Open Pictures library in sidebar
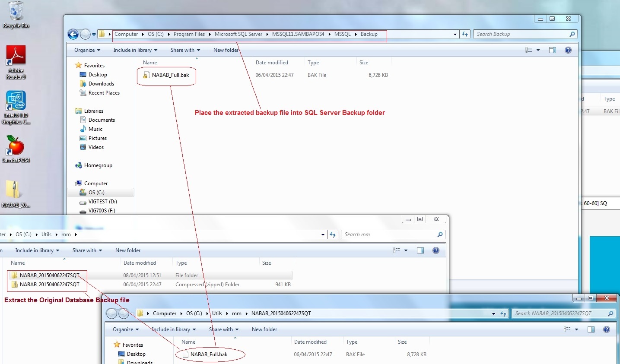The image size is (620, 364). pos(93,138)
